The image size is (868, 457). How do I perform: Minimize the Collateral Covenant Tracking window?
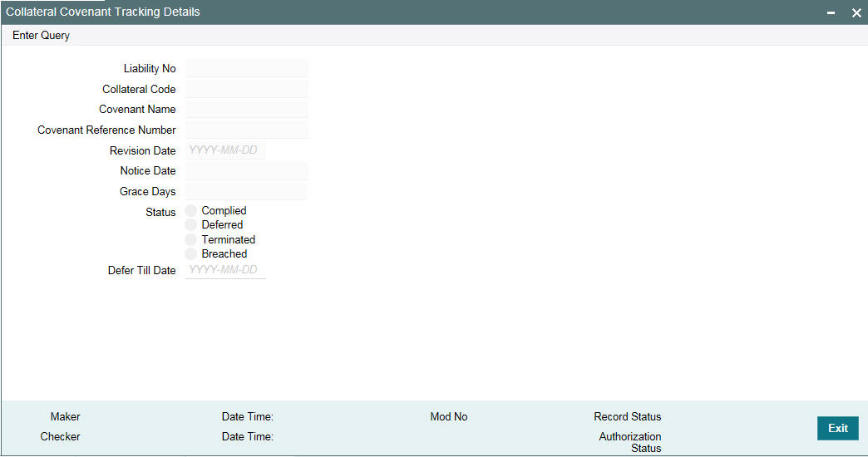tap(831, 12)
